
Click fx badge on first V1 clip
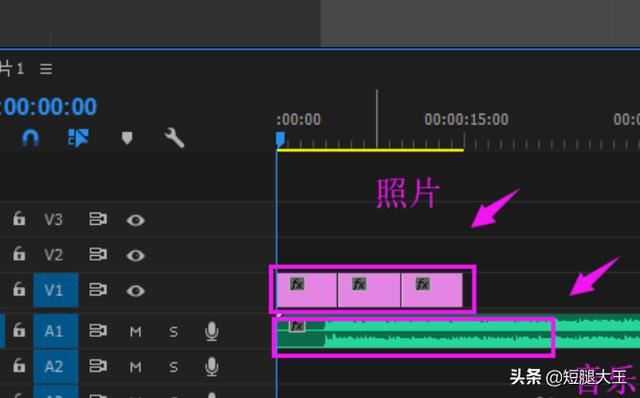click(297, 284)
